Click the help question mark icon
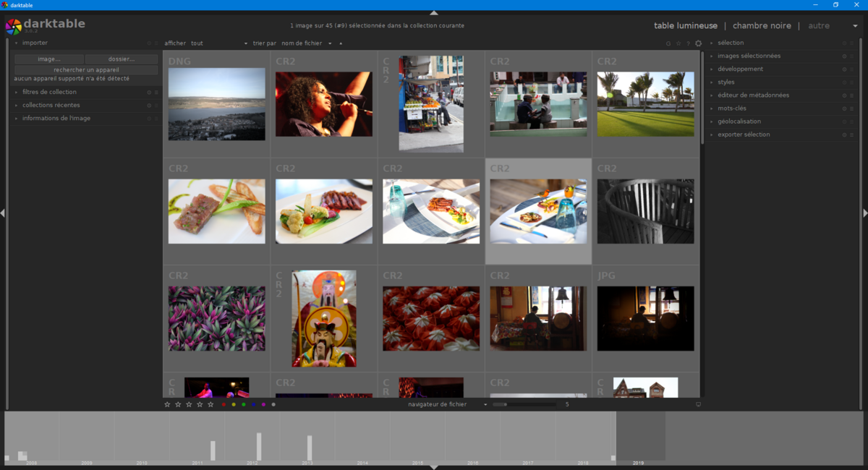The image size is (868, 470). 688,43
